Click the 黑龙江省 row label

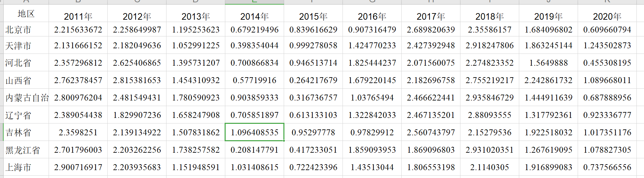tap(26, 150)
